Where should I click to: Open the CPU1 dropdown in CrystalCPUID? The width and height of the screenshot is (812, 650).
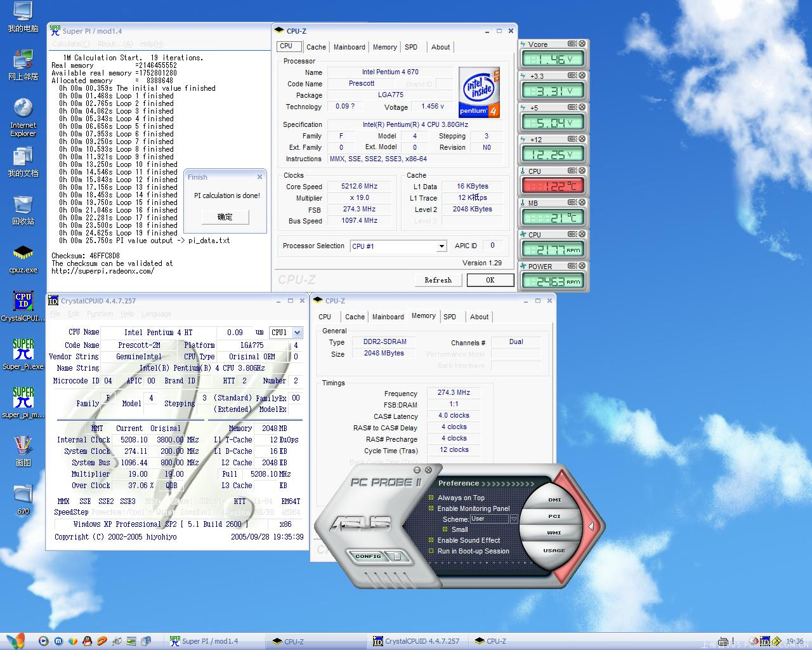pyautogui.click(x=298, y=333)
